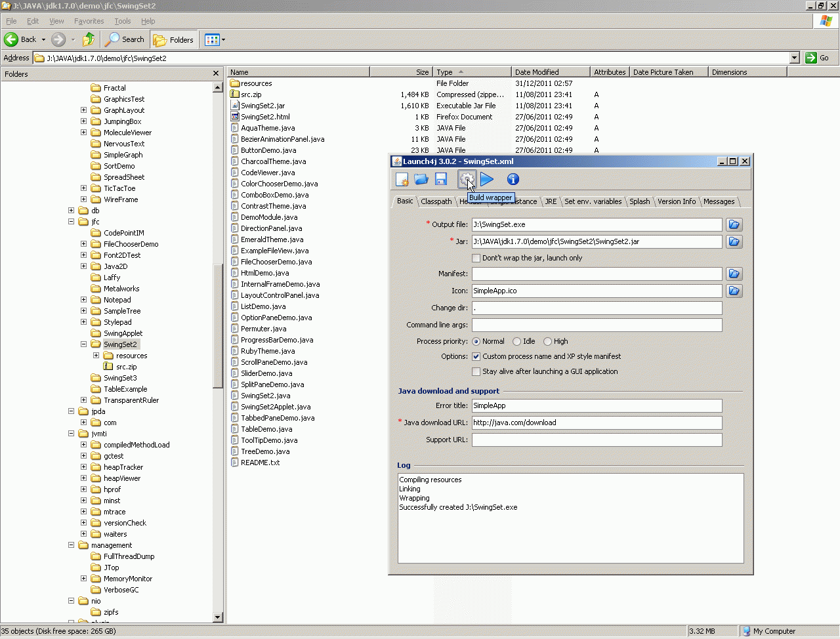
Task: Browse for the Jar file
Action: (x=734, y=241)
